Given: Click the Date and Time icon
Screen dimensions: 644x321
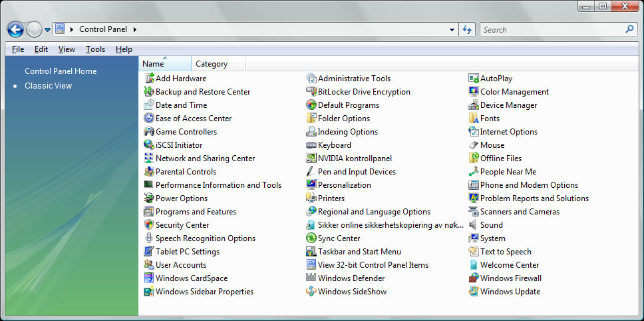Looking at the screenshot, I should tap(148, 105).
